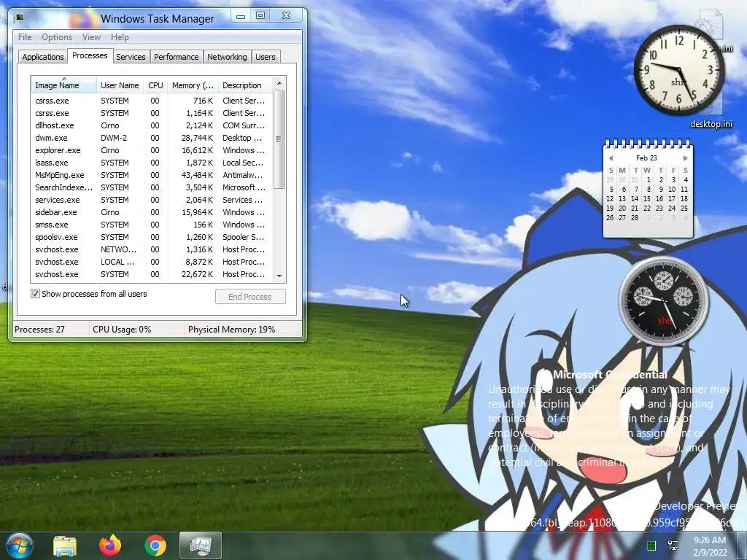
Task: Select the lsass.exe process row
Action: coord(152,163)
